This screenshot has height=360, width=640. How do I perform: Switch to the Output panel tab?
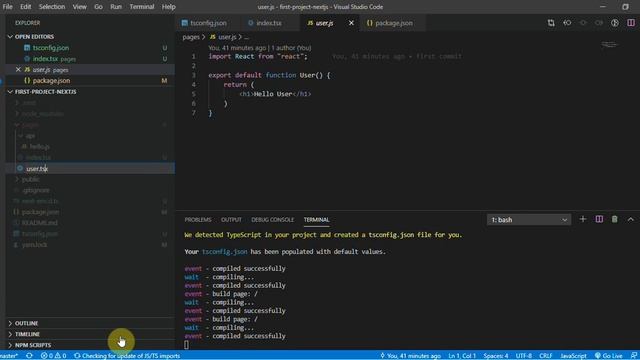point(231,220)
